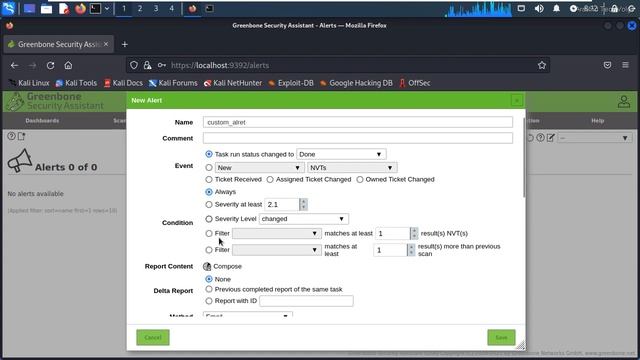Select Ticket Received event
The image size is (640, 360).
pos(209,180)
